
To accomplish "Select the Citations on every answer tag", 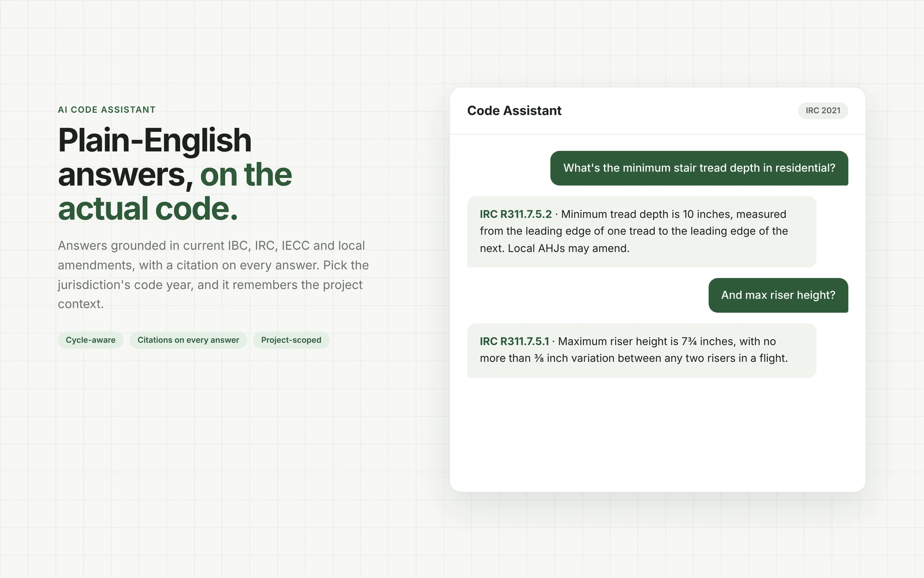I will 188,340.
